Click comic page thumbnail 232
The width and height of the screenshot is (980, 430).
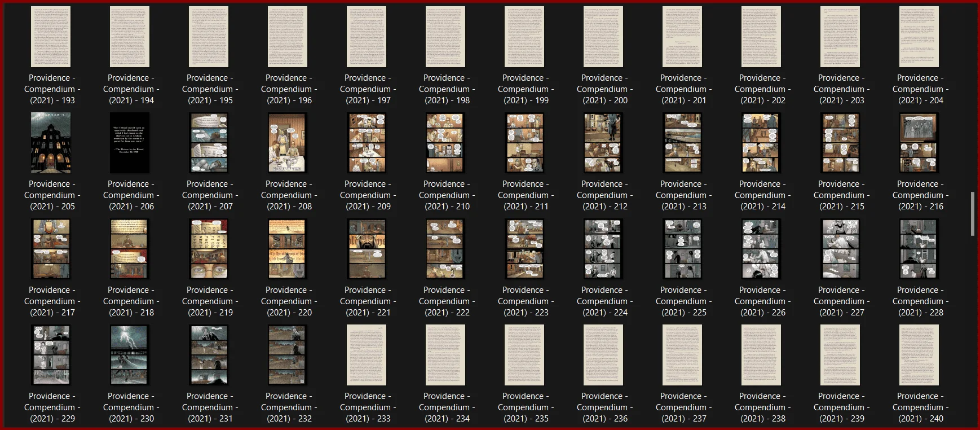coord(288,355)
